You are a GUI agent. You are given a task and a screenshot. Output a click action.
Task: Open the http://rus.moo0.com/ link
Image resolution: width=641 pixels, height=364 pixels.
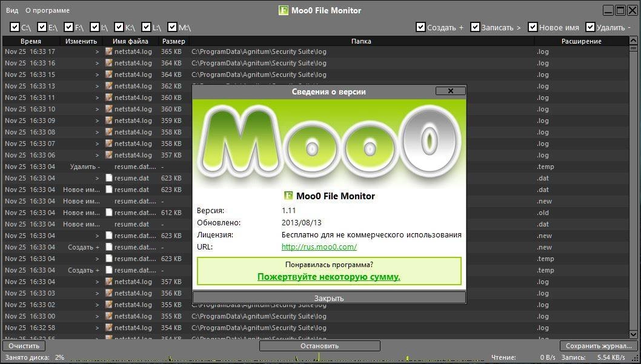click(x=319, y=247)
